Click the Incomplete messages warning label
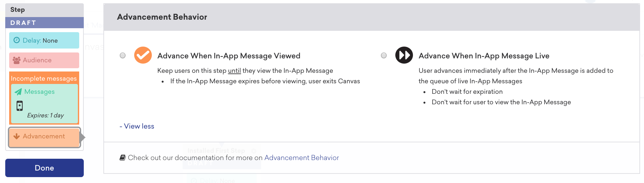 click(44, 78)
